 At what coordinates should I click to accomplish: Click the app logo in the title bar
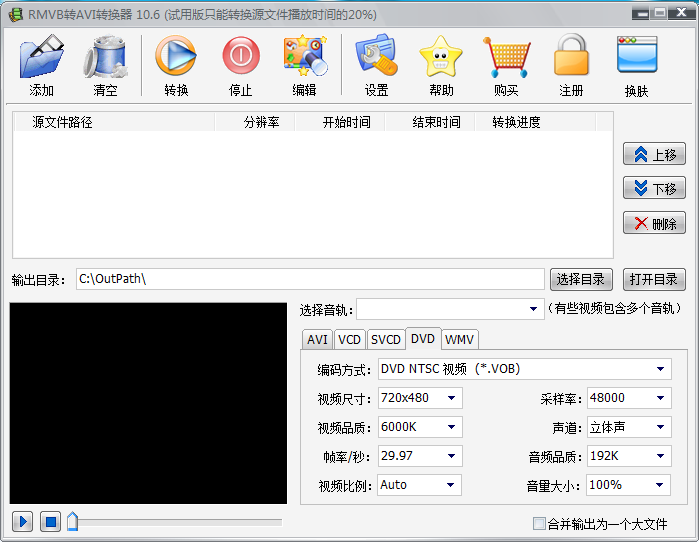[16, 15]
